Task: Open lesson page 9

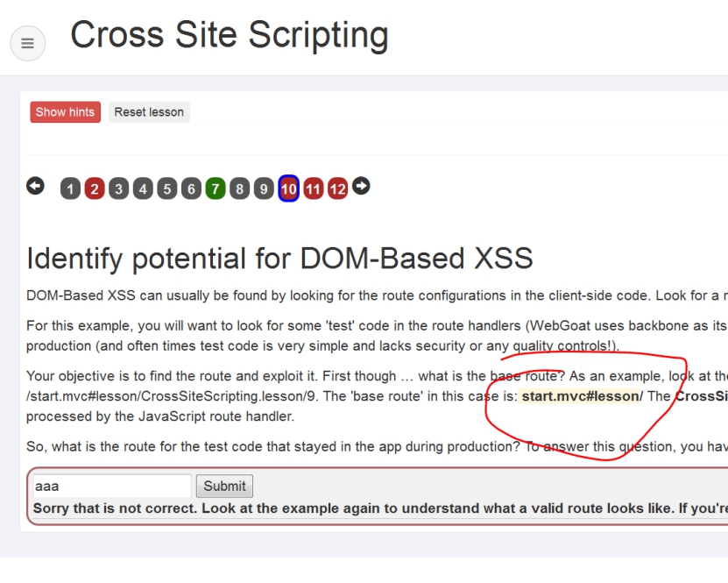Action: (264, 189)
